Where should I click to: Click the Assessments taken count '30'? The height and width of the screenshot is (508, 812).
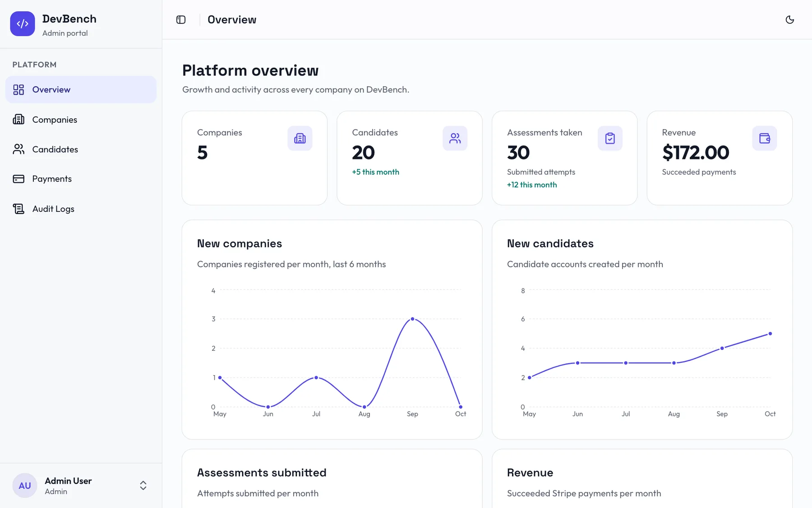[518, 153]
